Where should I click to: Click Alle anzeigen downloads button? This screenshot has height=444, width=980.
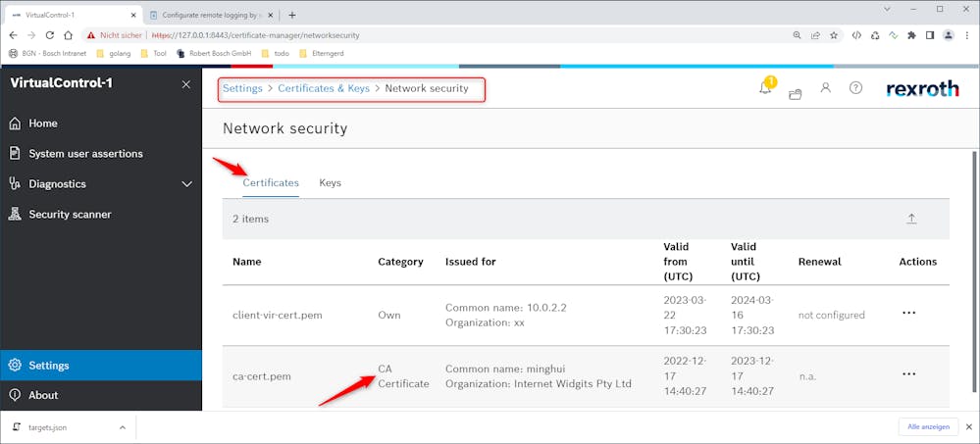click(x=928, y=427)
